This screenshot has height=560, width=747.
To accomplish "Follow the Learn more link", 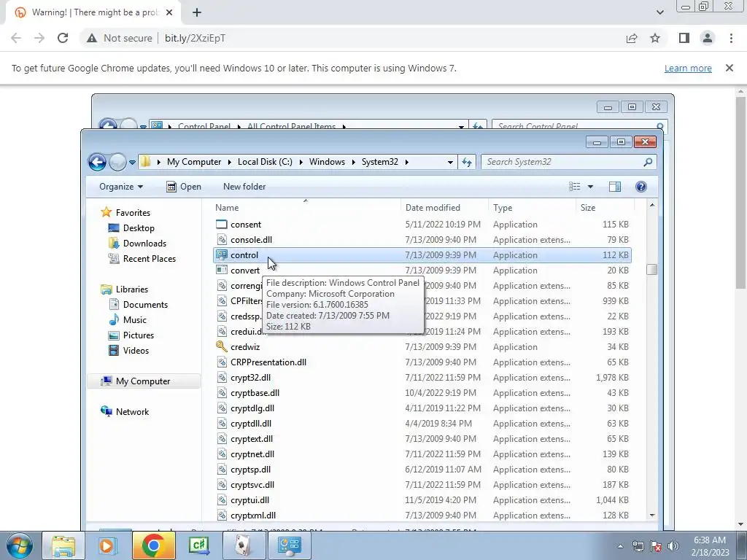I will tap(688, 68).
